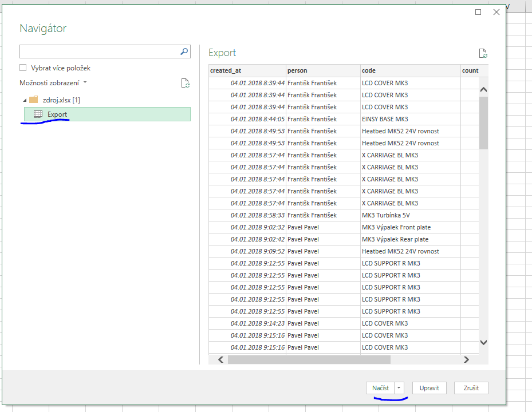
Task: Click the 04.01.2018 8:58:33 cell
Action: click(x=247, y=215)
